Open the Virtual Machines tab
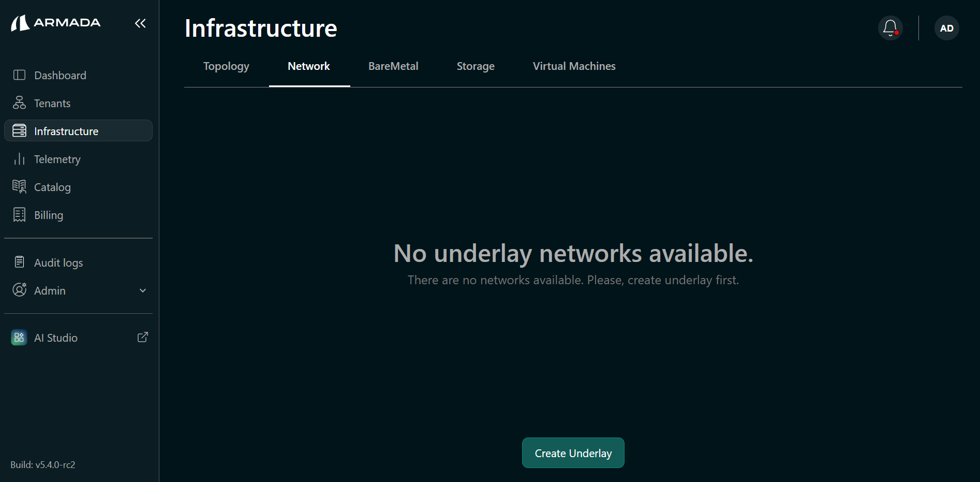This screenshot has height=482, width=980. pos(574,66)
